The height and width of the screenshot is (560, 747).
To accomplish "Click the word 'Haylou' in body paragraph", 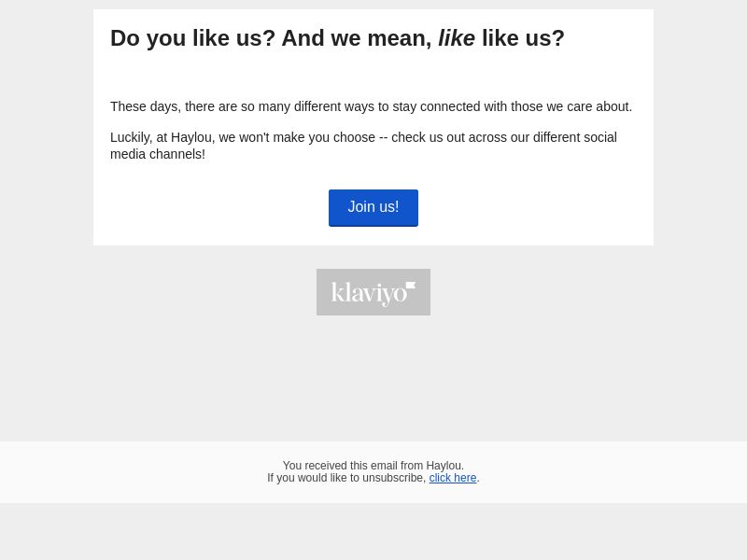I will [192, 137].
